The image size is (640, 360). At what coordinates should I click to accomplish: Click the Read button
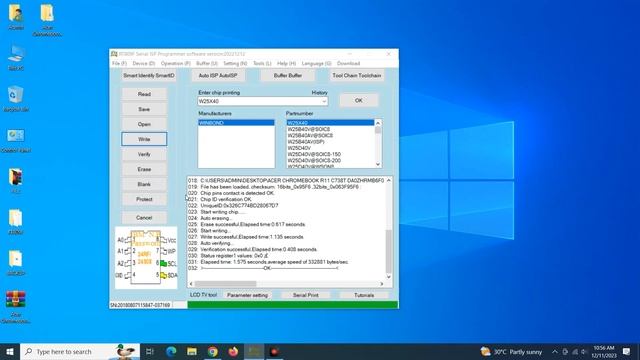pyautogui.click(x=144, y=94)
